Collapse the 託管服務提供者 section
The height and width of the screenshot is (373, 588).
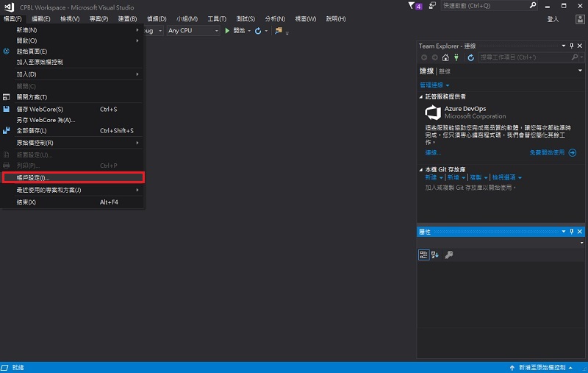(x=420, y=97)
